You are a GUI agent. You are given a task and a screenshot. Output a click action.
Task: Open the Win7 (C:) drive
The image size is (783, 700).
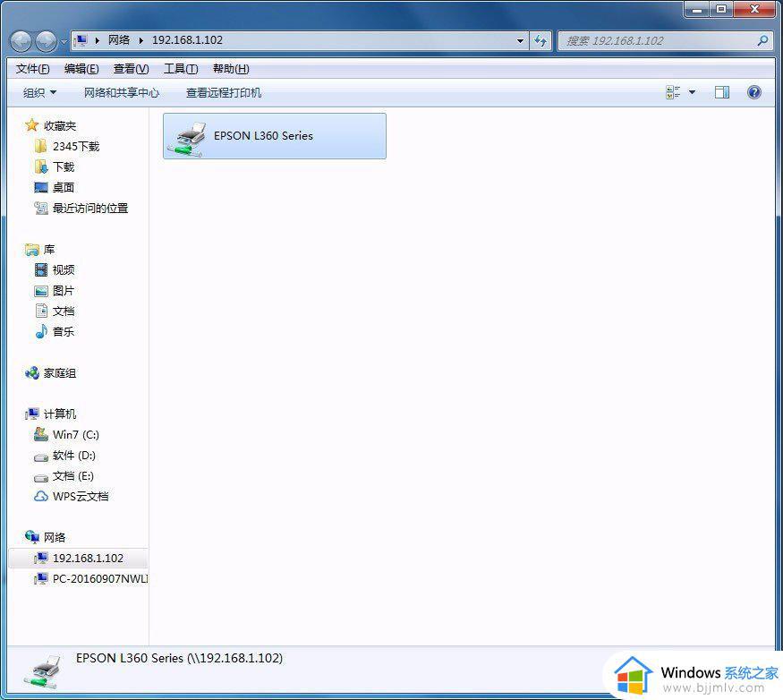pos(76,435)
